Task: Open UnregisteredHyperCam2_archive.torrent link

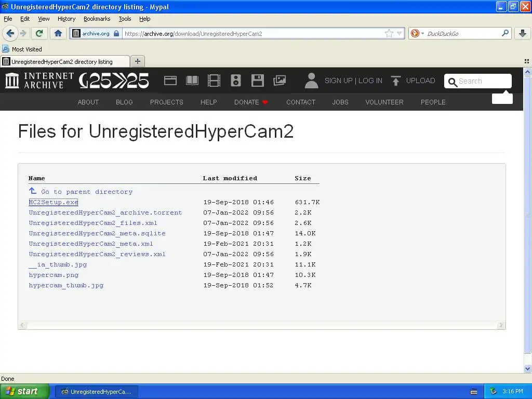Action: 105,212
